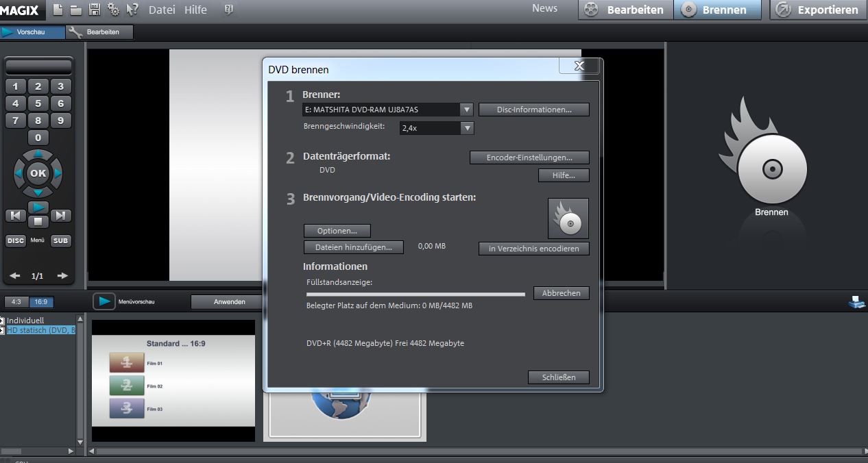Open the Brenngeschwindigkeit speed dropdown
The image size is (868, 463).
coord(466,128)
